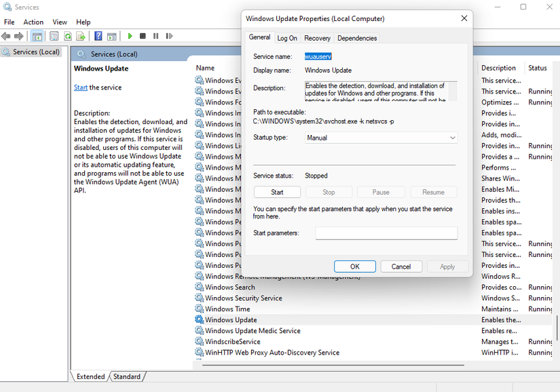Click the gear icon beside WinHTTP Web Proxy service
560x392 pixels.
200,352
